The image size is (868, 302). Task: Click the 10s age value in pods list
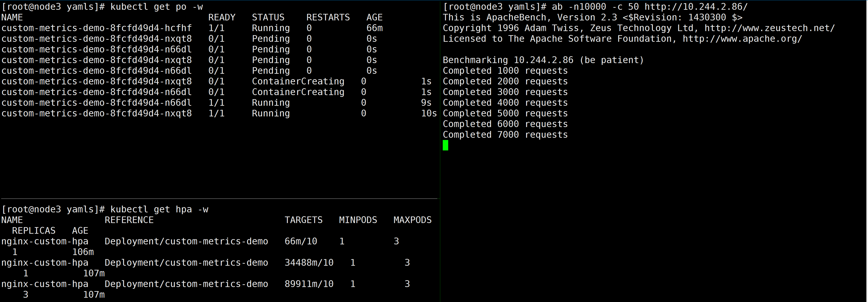(x=429, y=113)
